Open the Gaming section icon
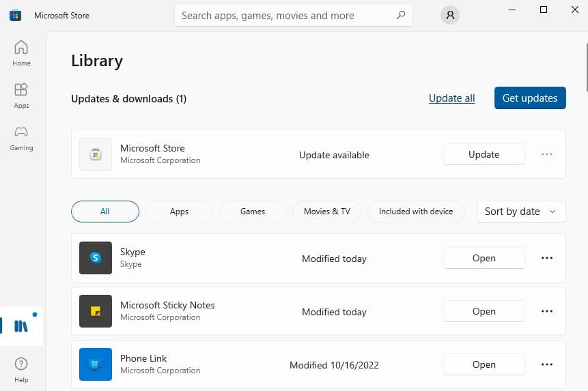The width and height of the screenshot is (588, 391). point(21,138)
